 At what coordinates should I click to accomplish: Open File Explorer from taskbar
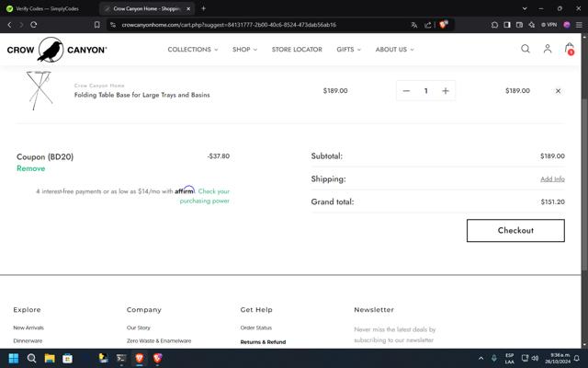[x=50, y=358]
